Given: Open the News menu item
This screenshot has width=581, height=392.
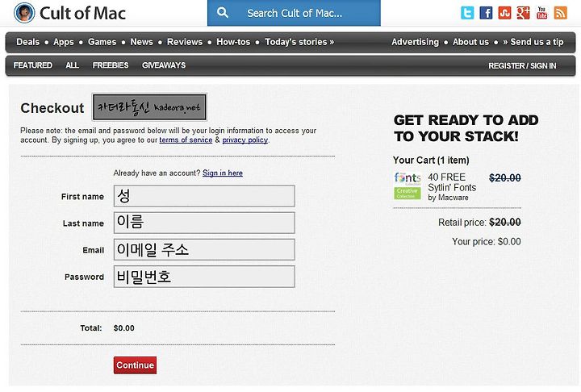Looking at the screenshot, I should [141, 42].
